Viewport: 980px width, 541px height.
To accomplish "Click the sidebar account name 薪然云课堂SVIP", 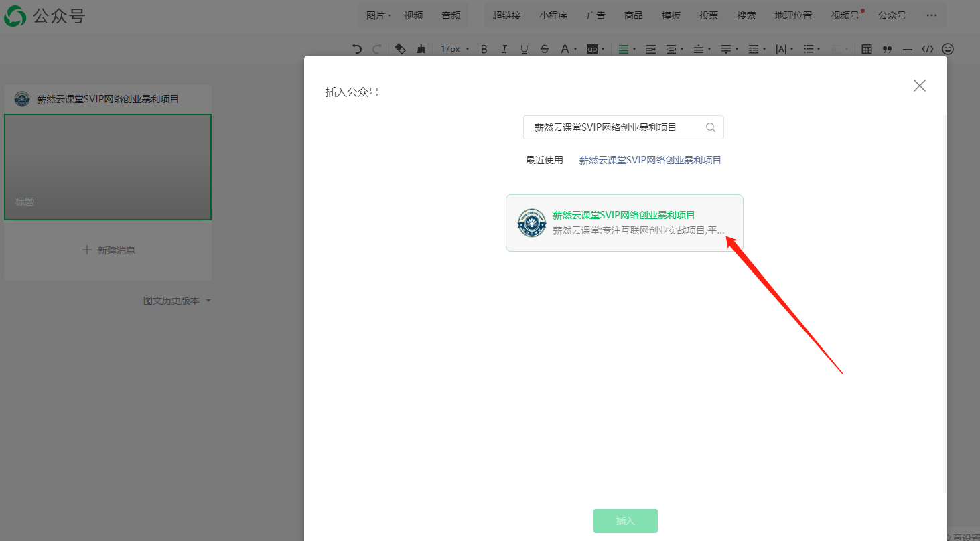I will tap(108, 99).
